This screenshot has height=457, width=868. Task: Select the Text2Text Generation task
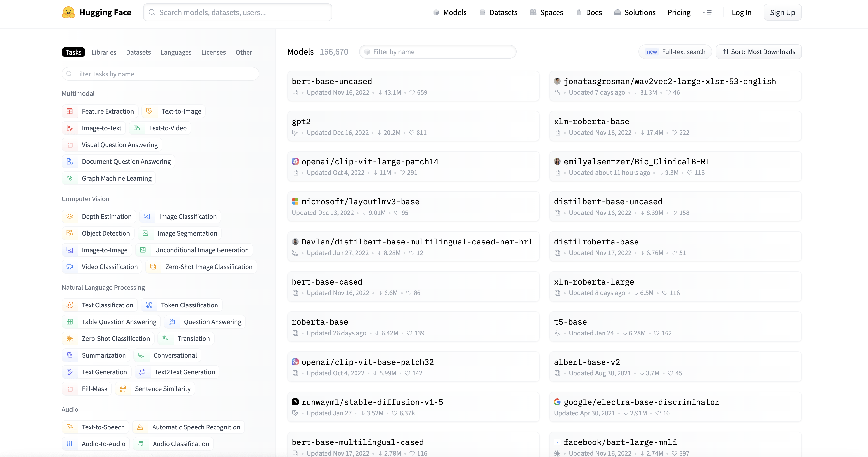click(177, 372)
